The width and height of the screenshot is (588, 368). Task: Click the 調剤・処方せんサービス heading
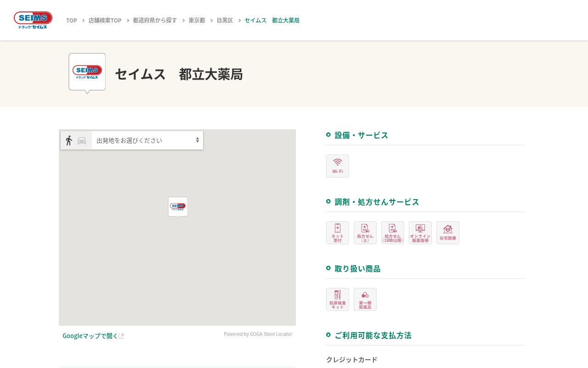pyautogui.click(x=377, y=202)
